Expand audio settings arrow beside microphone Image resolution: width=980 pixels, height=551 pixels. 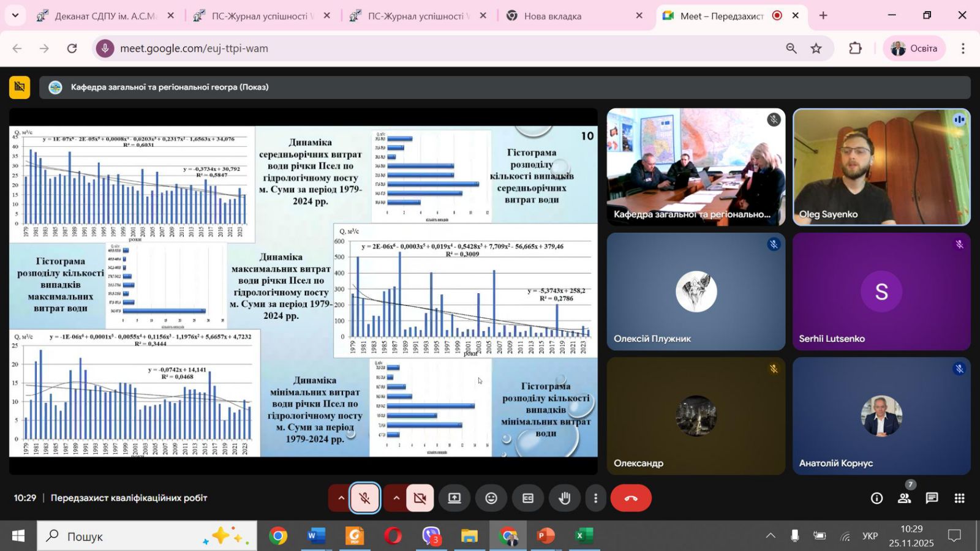point(341,498)
